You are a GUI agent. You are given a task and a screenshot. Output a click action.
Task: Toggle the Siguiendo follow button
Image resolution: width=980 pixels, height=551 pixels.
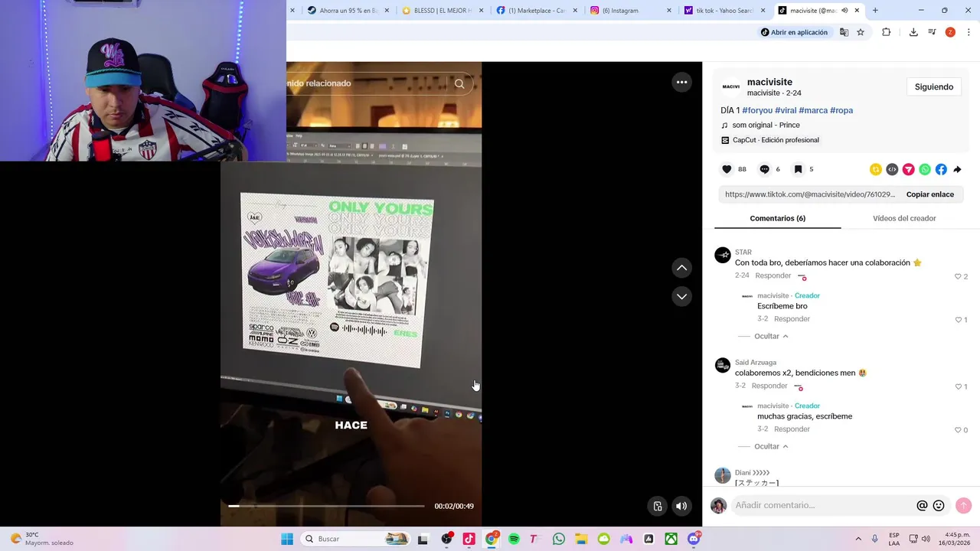[934, 87]
